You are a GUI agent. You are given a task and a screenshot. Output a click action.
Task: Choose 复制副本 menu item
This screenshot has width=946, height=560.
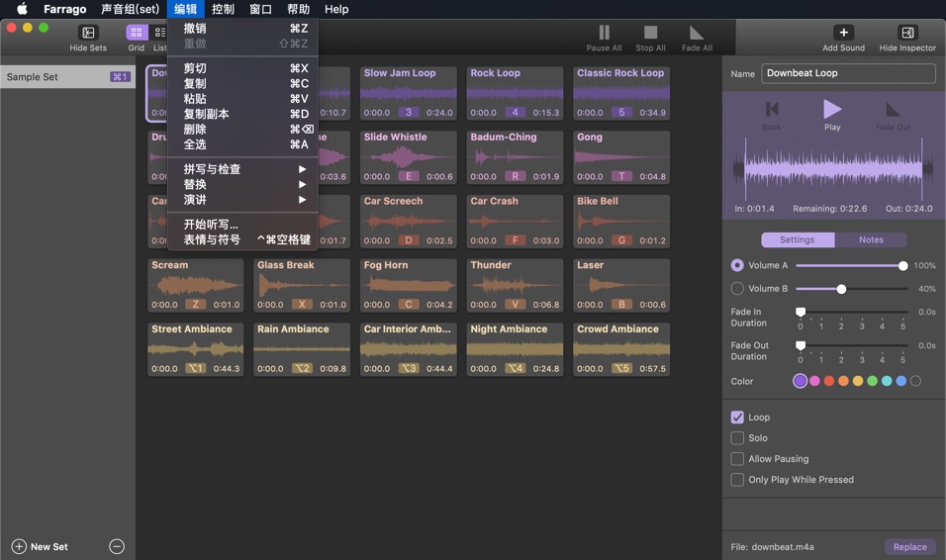(242, 114)
